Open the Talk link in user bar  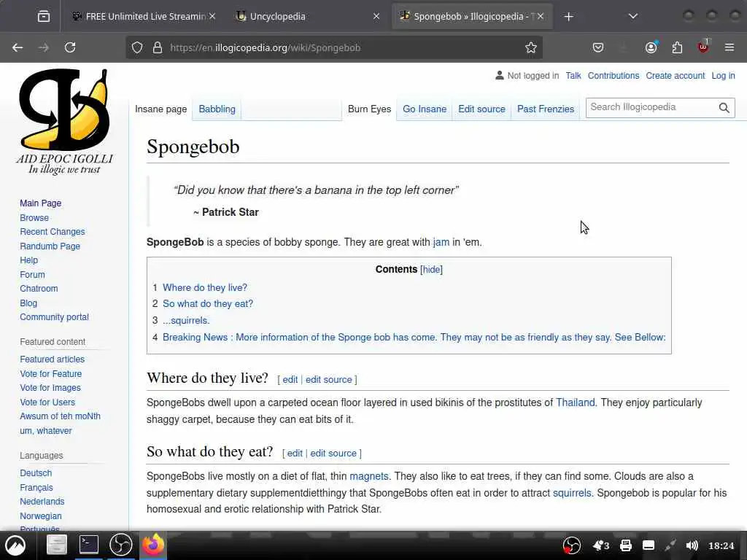click(x=573, y=76)
